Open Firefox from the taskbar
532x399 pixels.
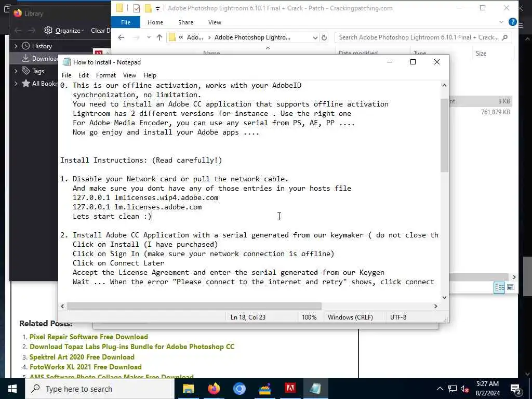(214, 389)
